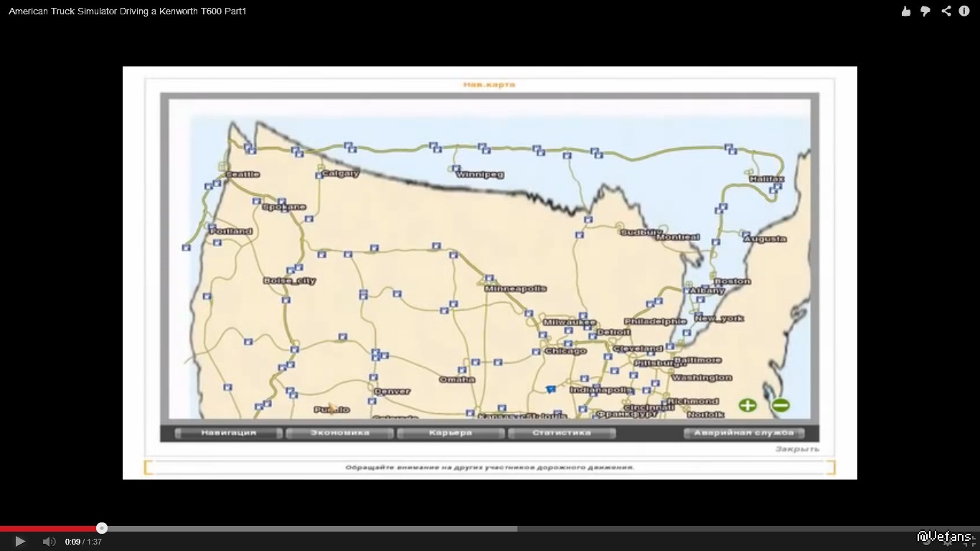Show video info with the i icon

coord(964,11)
